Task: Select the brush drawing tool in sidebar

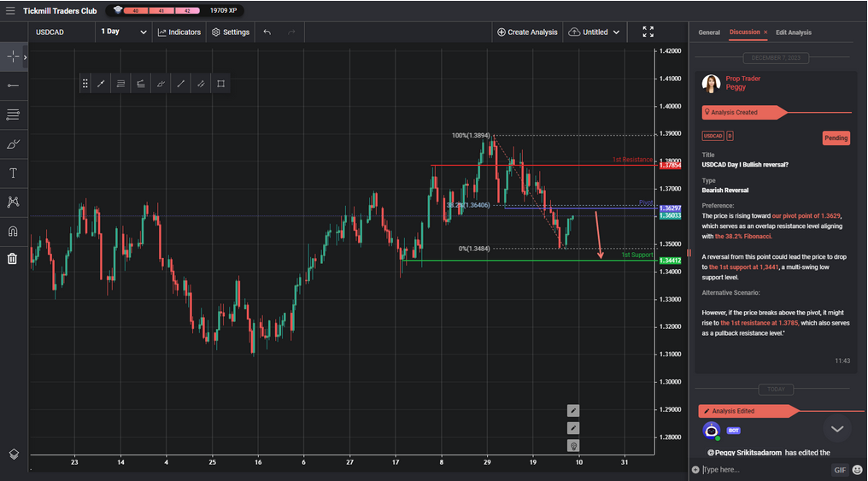Action: coord(13,144)
